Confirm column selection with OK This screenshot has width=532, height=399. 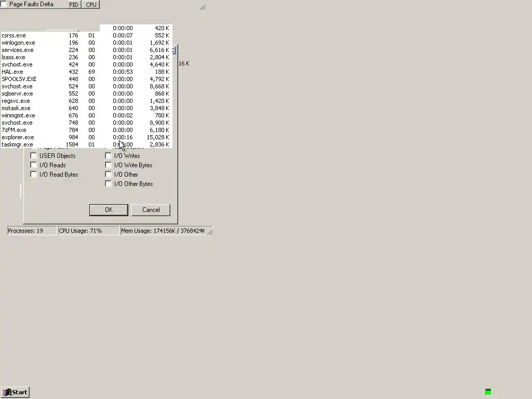point(109,210)
